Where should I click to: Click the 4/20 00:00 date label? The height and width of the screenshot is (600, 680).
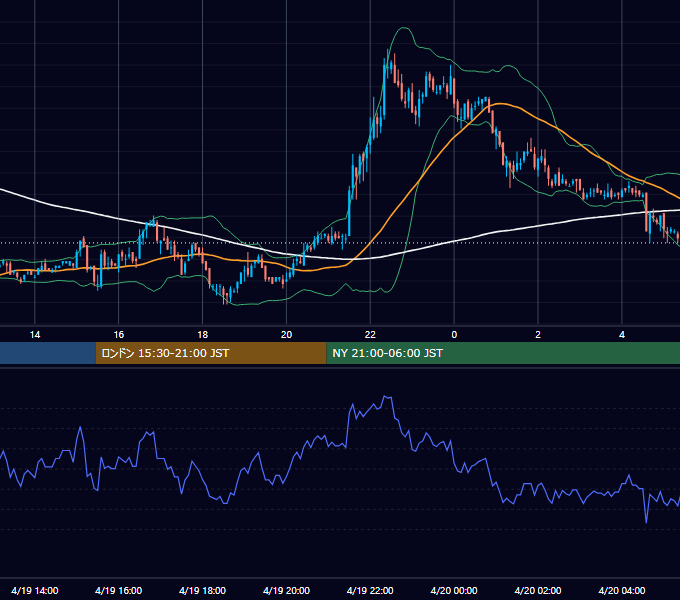point(454,590)
